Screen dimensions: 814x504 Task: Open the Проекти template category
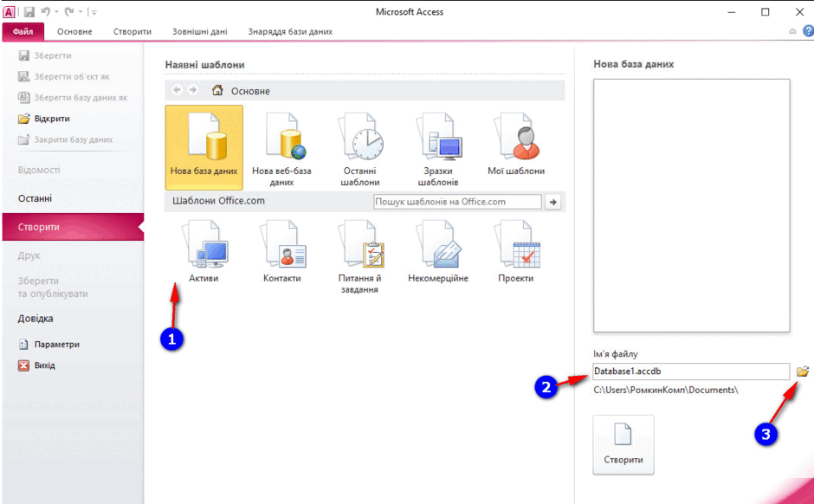click(x=516, y=251)
